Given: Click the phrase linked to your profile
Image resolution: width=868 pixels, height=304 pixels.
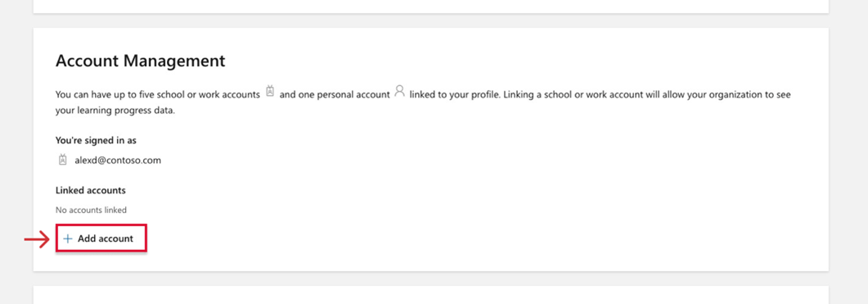Looking at the screenshot, I should point(454,94).
